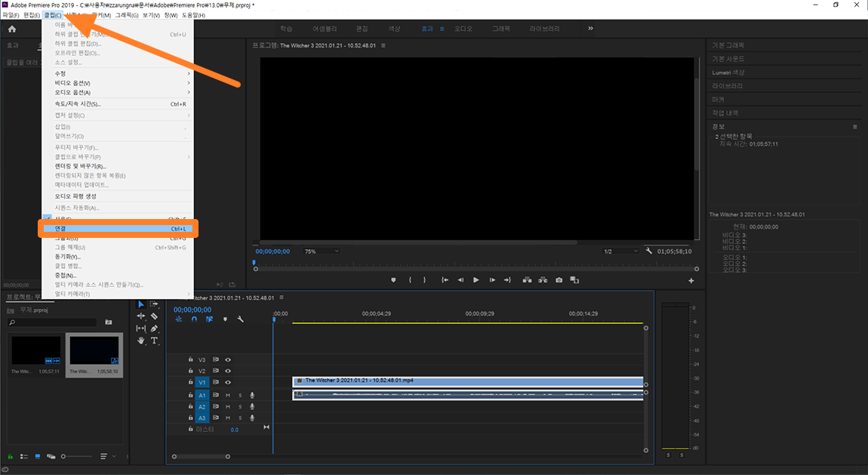This screenshot has width=868, height=475.
Task: Add marker in the timeline panel
Action: [x=225, y=319]
